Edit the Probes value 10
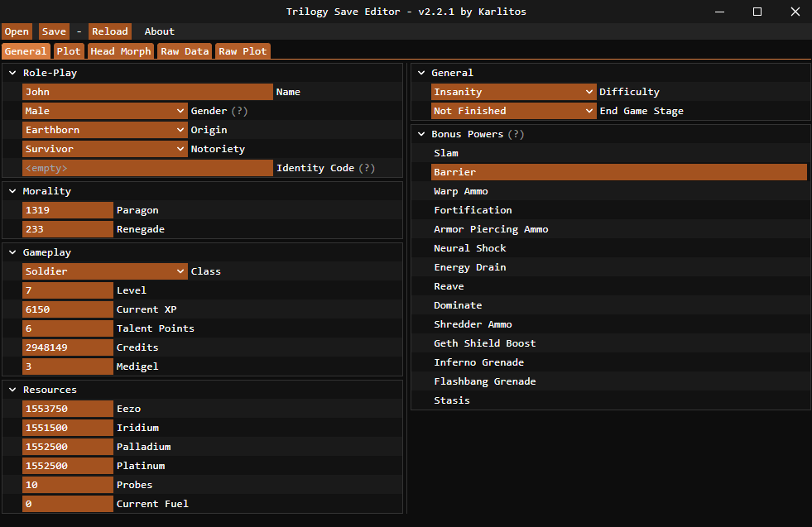 click(68, 485)
